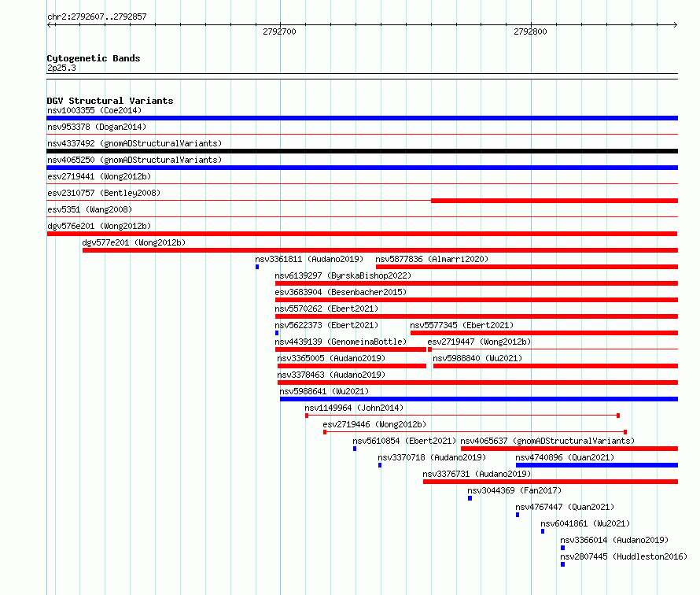The height and width of the screenshot is (595, 700).
Task: Select esv2719441 (Wong2012b) label
Action: point(99,176)
